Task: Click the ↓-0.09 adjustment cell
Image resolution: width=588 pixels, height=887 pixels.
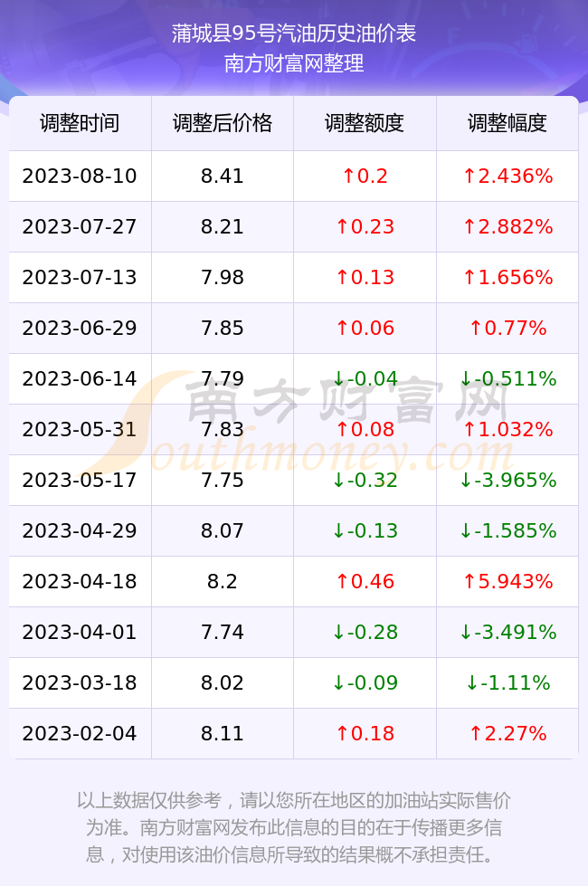Action: point(365,682)
